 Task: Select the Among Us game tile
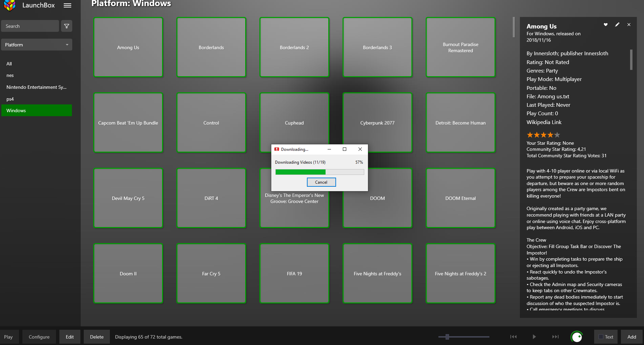[128, 47]
